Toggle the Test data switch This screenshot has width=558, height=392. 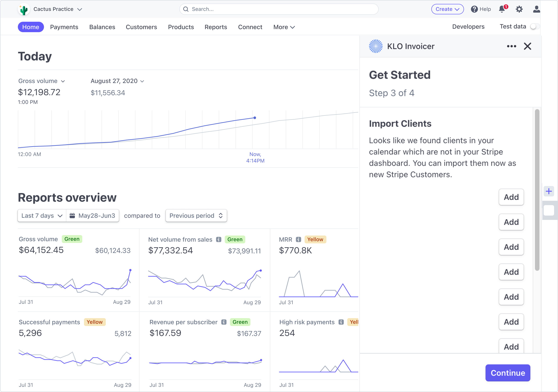click(534, 27)
